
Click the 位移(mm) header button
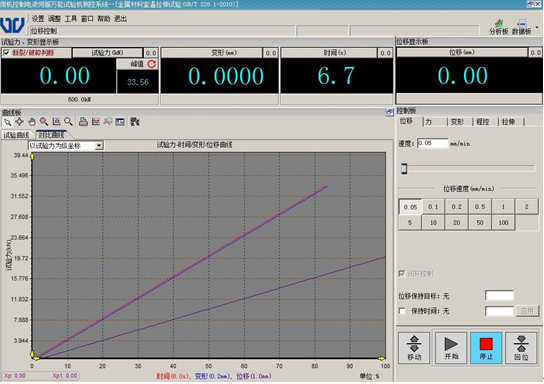[462, 52]
